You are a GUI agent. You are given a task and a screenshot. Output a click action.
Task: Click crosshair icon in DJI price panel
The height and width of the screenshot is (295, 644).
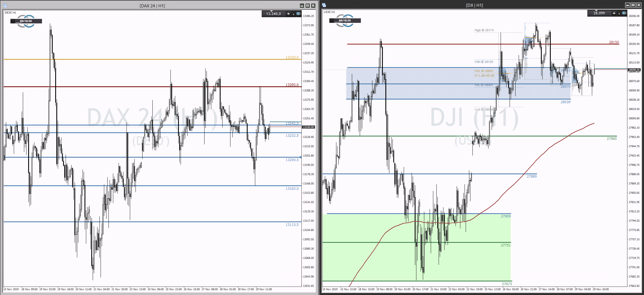click(614, 13)
